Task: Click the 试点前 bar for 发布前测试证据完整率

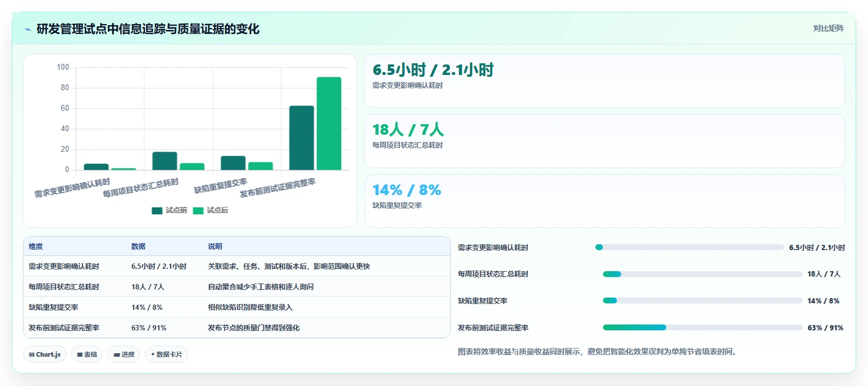Action: tap(301, 138)
